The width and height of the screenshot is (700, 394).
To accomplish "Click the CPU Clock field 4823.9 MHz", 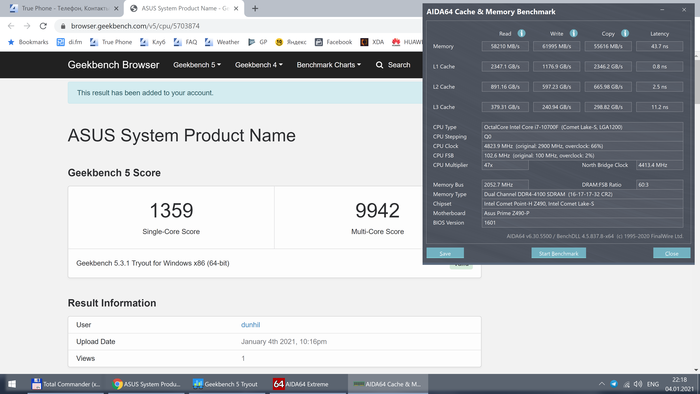I will click(582, 146).
